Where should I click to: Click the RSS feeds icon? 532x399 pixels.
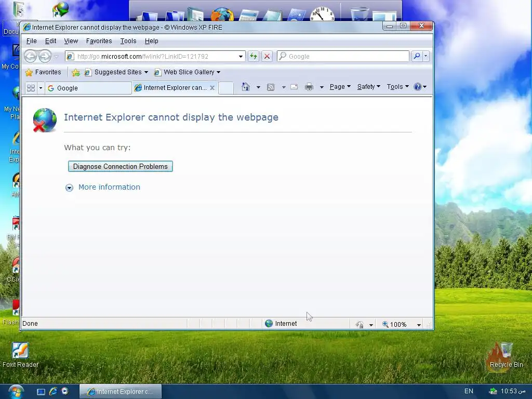(270, 87)
